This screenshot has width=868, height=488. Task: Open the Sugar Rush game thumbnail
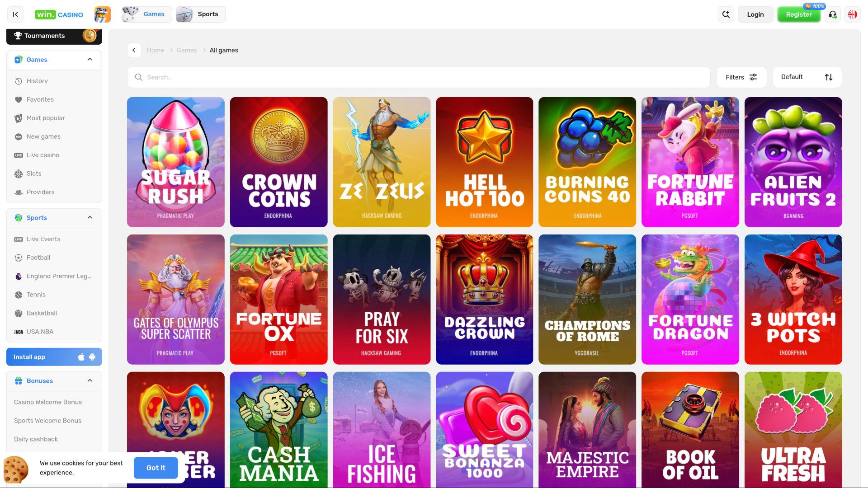(x=176, y=162)
